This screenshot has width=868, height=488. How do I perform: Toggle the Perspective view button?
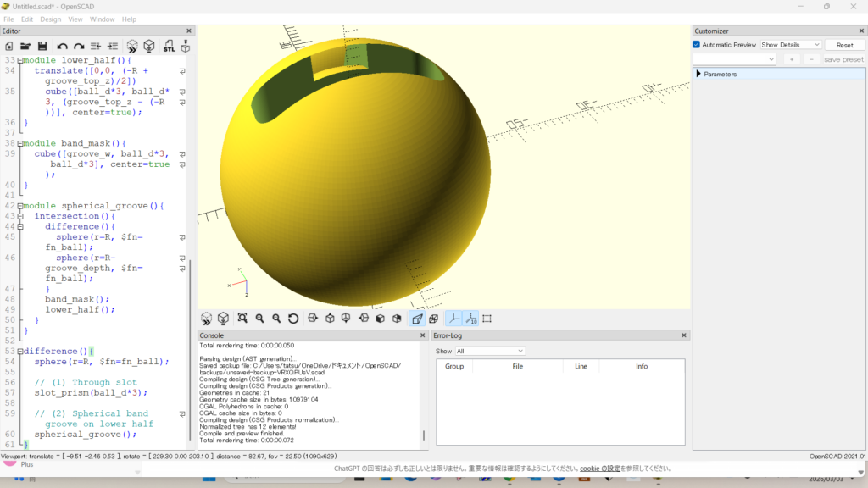(x=416, y=319)
